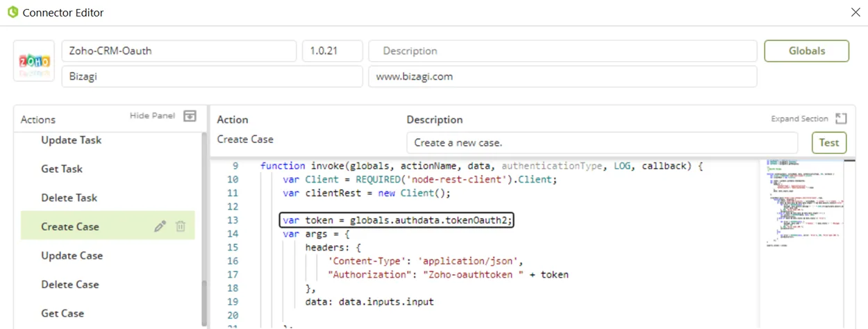The image size is (868, 329).
Task: Click the Actions list scrollbar thumb
Action: point(204,302)
